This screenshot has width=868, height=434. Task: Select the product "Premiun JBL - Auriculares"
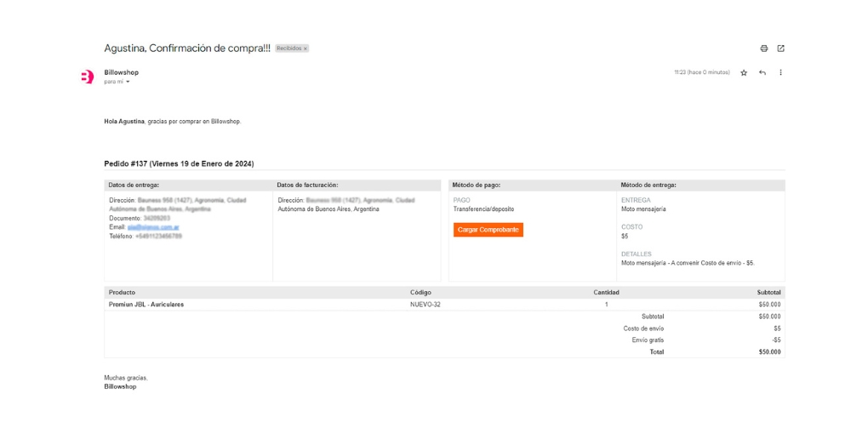(146, 304)
